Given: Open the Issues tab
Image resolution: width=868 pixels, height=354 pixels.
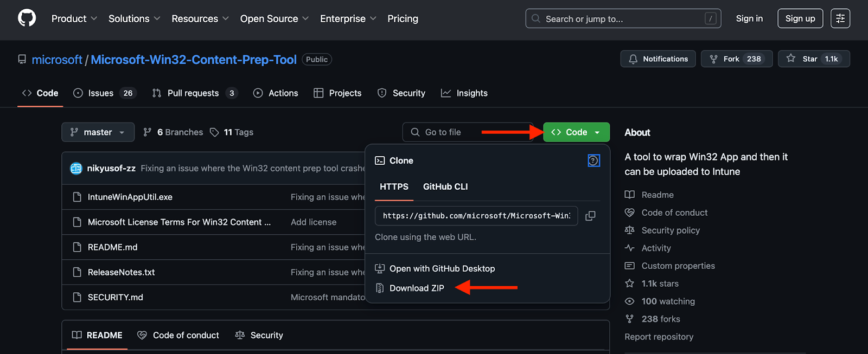Looking at the screenshot, I should pos(104,93).
